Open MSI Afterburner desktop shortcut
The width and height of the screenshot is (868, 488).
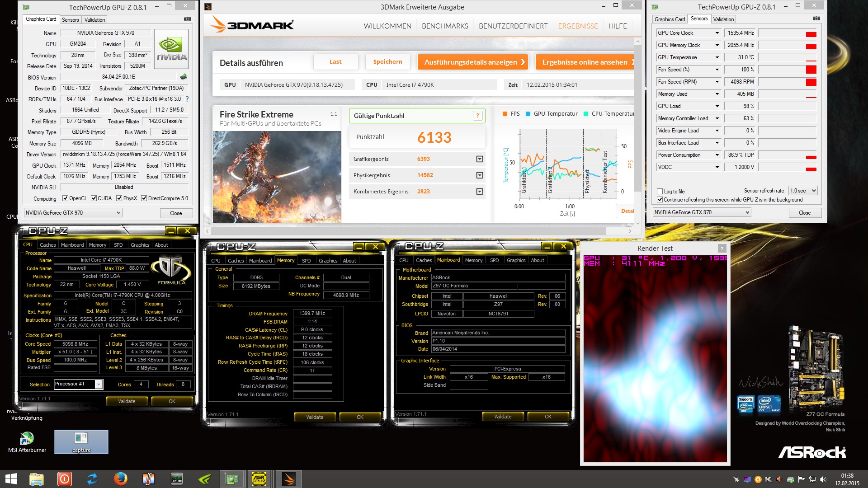[27, 441]
